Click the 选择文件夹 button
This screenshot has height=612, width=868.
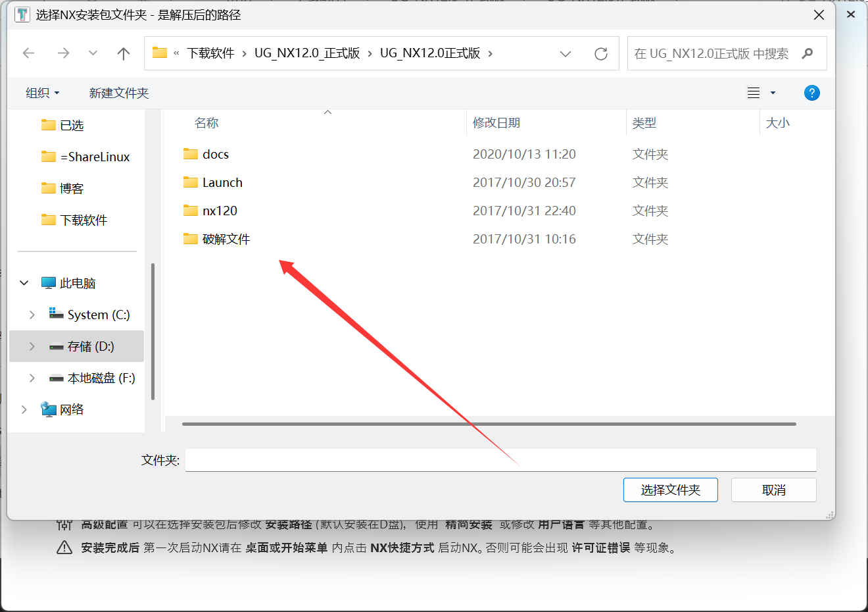[670, 490]
